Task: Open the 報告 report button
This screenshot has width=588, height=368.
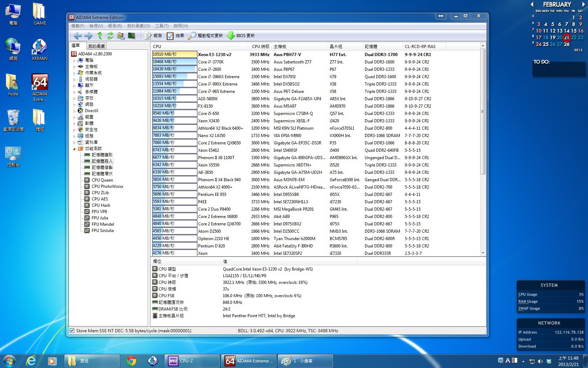Action: 153,36
